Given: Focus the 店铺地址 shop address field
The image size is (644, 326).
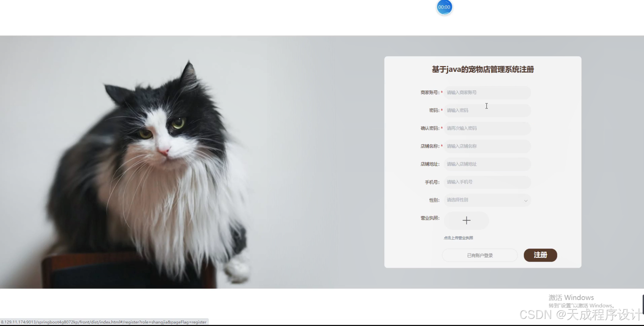Looking at the screenshot, I should click(486, 164).
